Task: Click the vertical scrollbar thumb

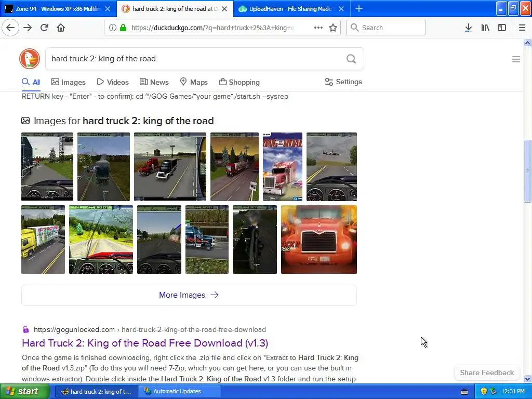Action: pyautogui.click(x=528, y=171)
